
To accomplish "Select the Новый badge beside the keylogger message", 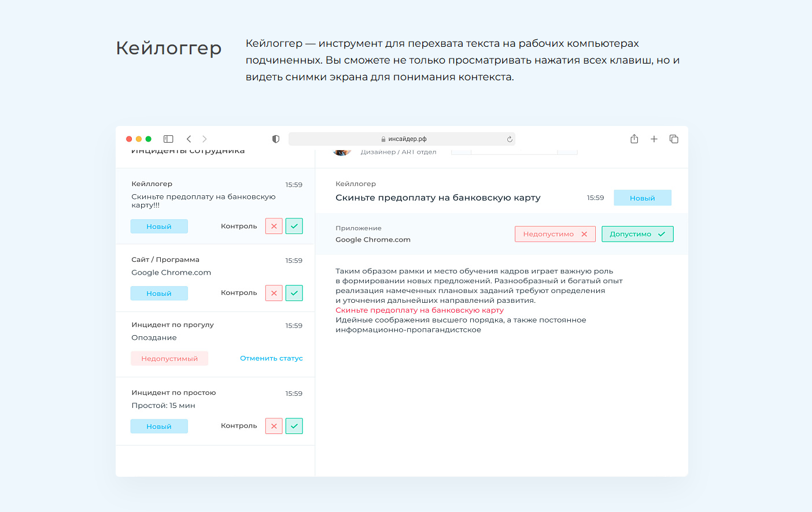I will pyautogui.click(x=643, y=197).
